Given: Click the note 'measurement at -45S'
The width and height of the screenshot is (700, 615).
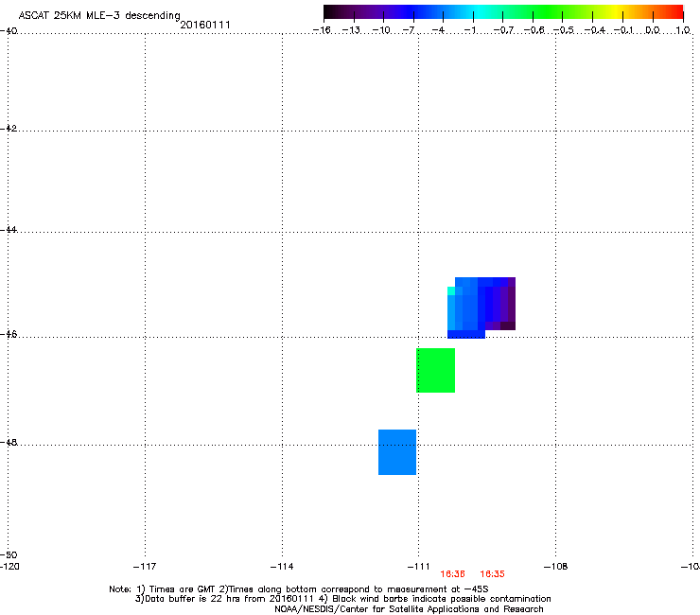Looking at the screenshot, I should click(438, 589).
